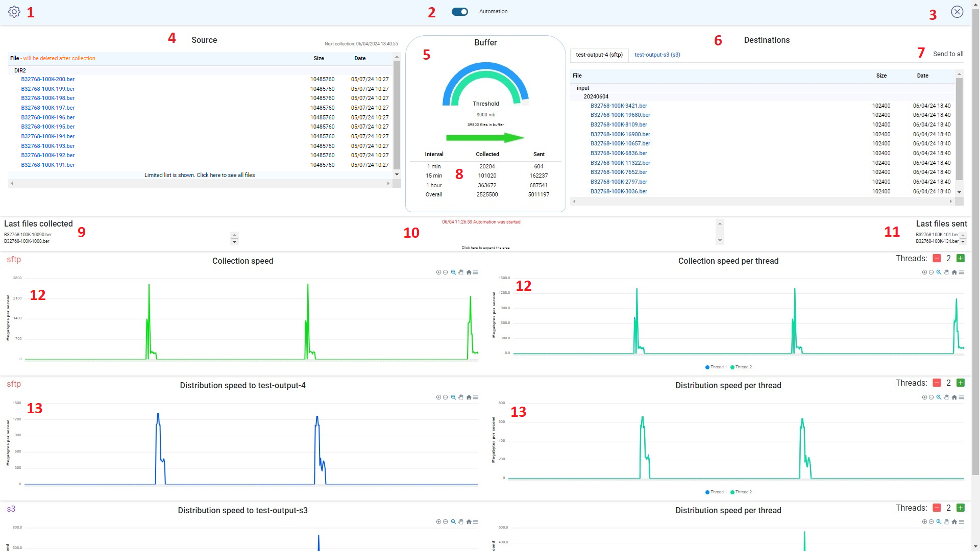Open menu of test-output-4 distribution chart
The width and height of the screenshot is (980, 551).
pos(476,397)
